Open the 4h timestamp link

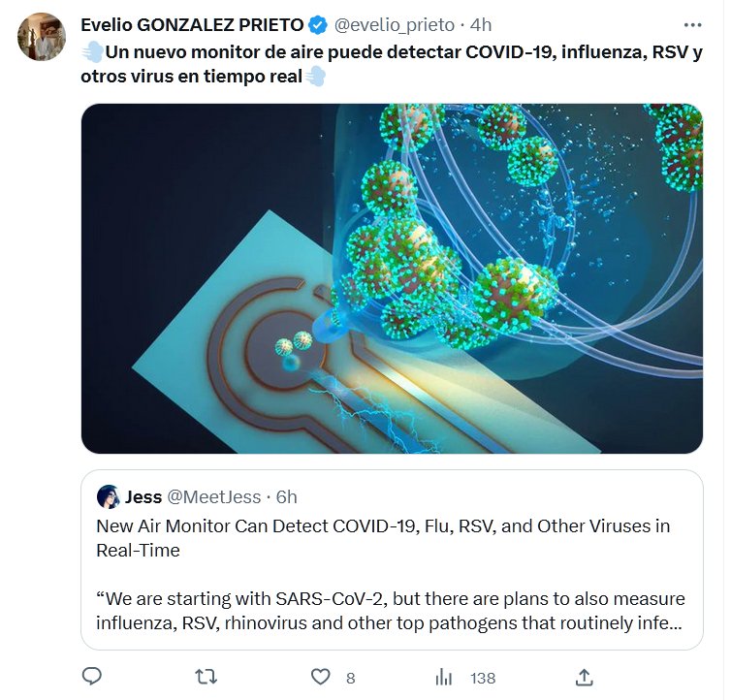coord(481,25)
